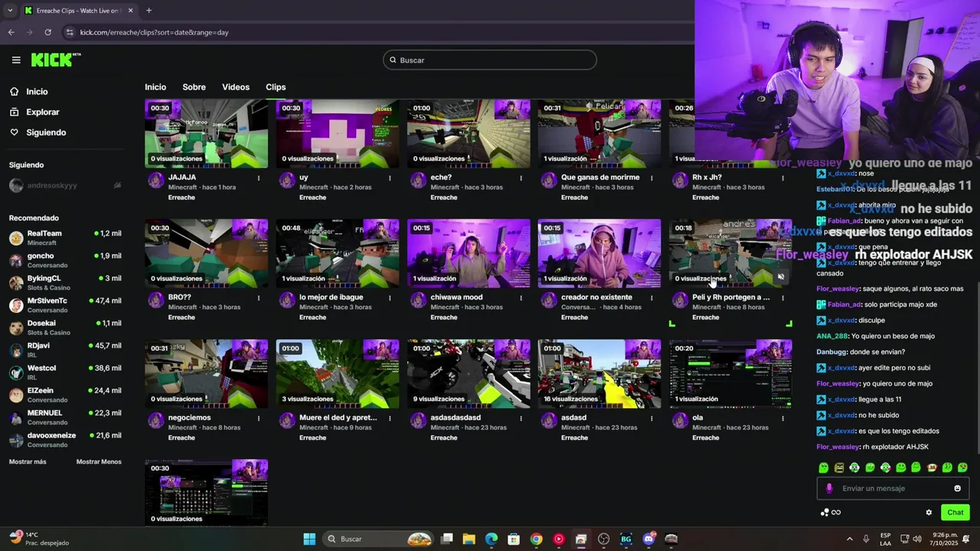Reload the page with refresh icon
Image resolution: width=980 pixels, height=551 pixels.
47,32
